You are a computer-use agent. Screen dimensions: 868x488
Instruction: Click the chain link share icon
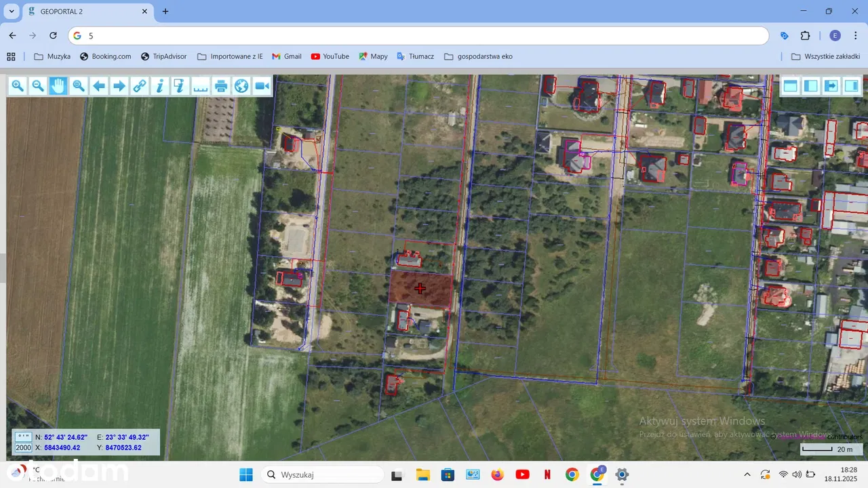pyautogui.click(x=140, y=85)
